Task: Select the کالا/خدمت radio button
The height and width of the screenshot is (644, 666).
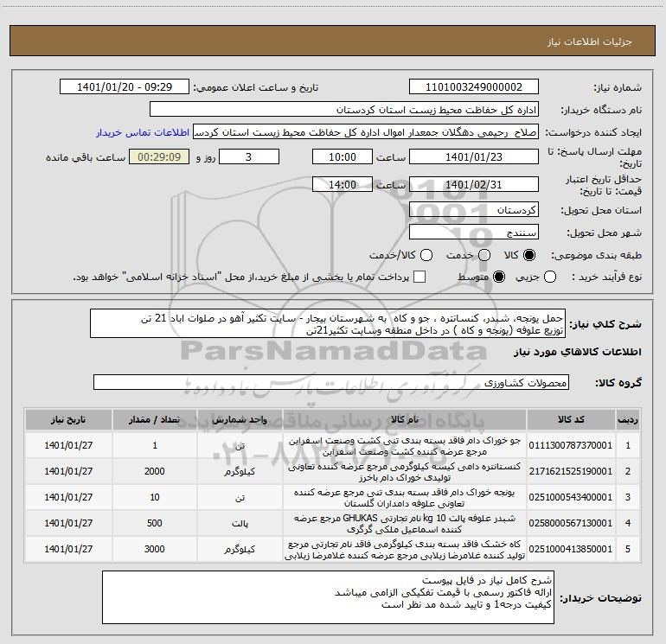Action: coord(426,255)
